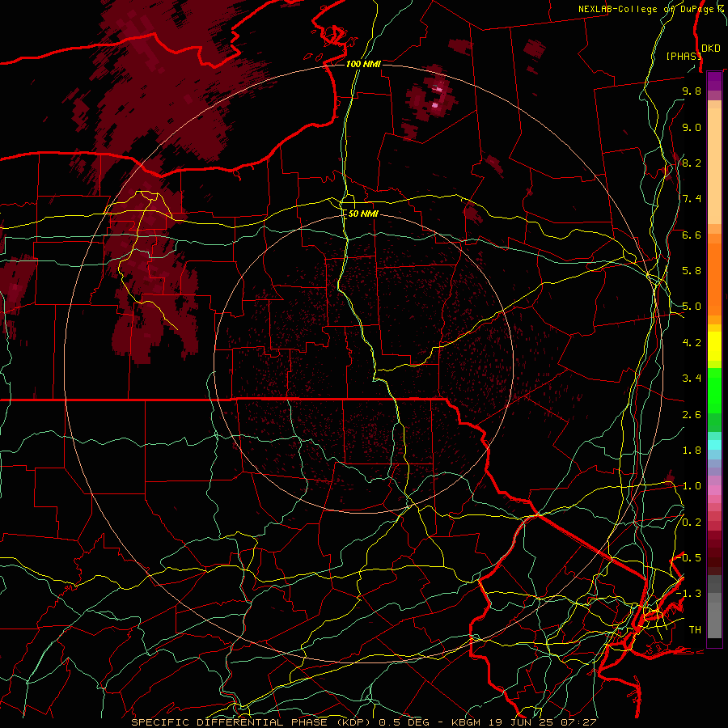Image resolution: width=728 pixels, height=728 pixels.
Task: Click the 5.8 scale value
Action: pyautogui.click(x=692, y=271)
